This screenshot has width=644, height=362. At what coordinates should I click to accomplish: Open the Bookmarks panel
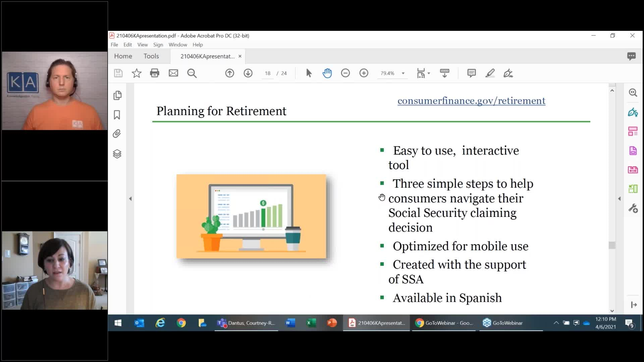(117, 115)
